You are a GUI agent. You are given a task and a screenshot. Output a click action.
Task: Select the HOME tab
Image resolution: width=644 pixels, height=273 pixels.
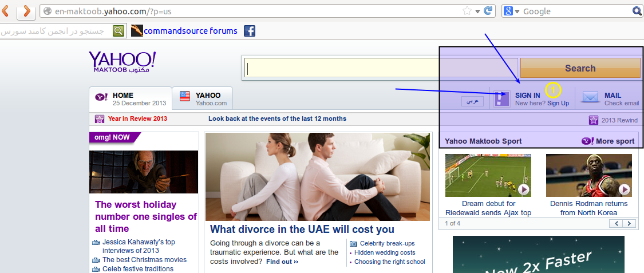pyautogui.click(x=130, y=98)
